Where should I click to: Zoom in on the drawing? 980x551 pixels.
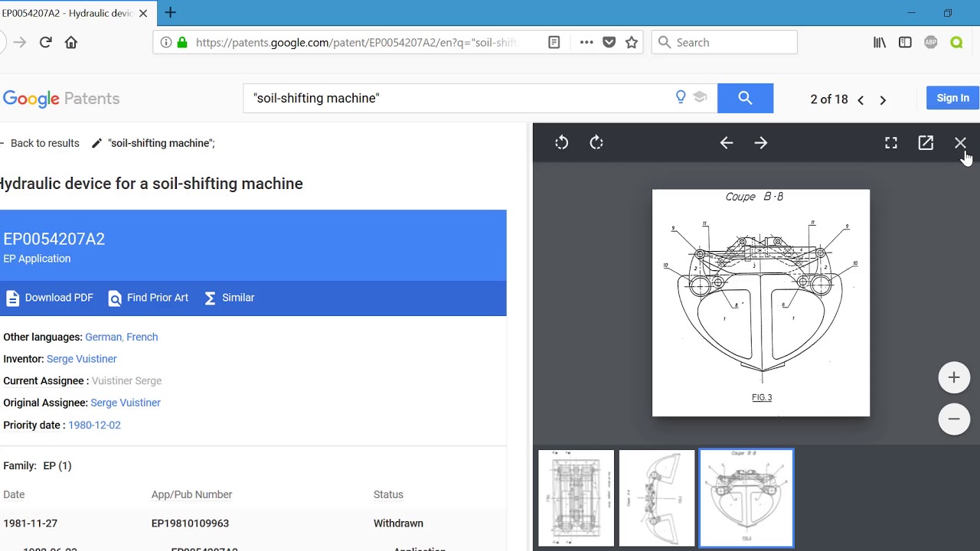(954, 377)
